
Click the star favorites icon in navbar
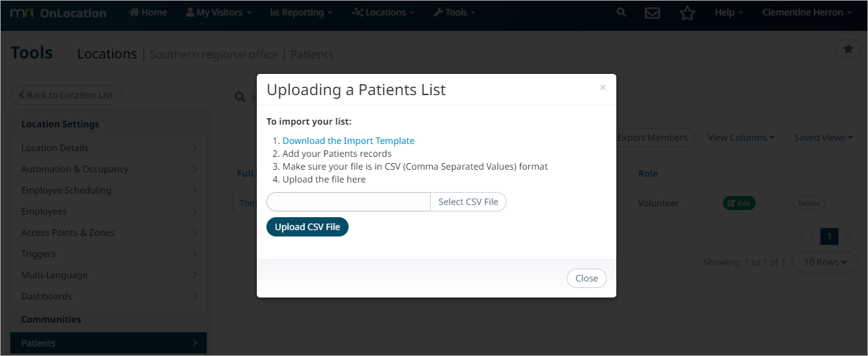coord(688,13)
